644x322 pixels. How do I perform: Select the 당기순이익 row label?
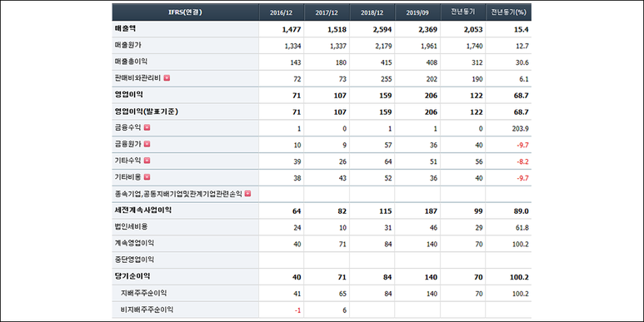(x=132, y=276)
